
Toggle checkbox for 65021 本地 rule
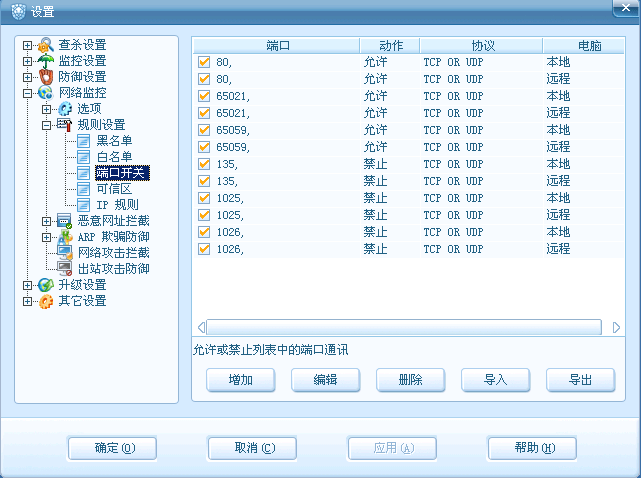[204, 96]
